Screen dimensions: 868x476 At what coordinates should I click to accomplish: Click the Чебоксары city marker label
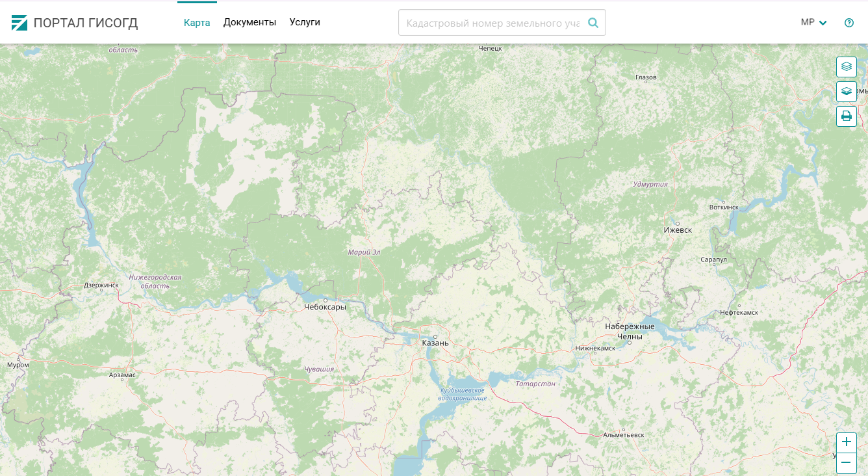point(325,307)
